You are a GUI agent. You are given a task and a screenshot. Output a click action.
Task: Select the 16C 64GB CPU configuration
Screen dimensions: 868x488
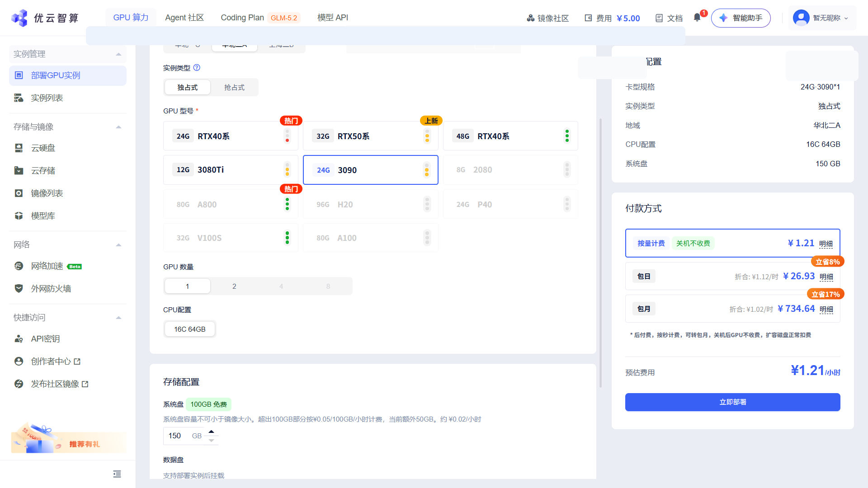190,329
